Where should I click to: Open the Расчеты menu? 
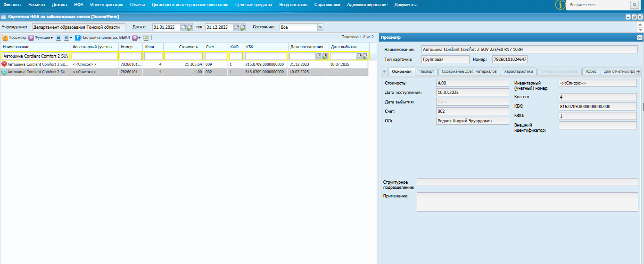pos(36,5)
